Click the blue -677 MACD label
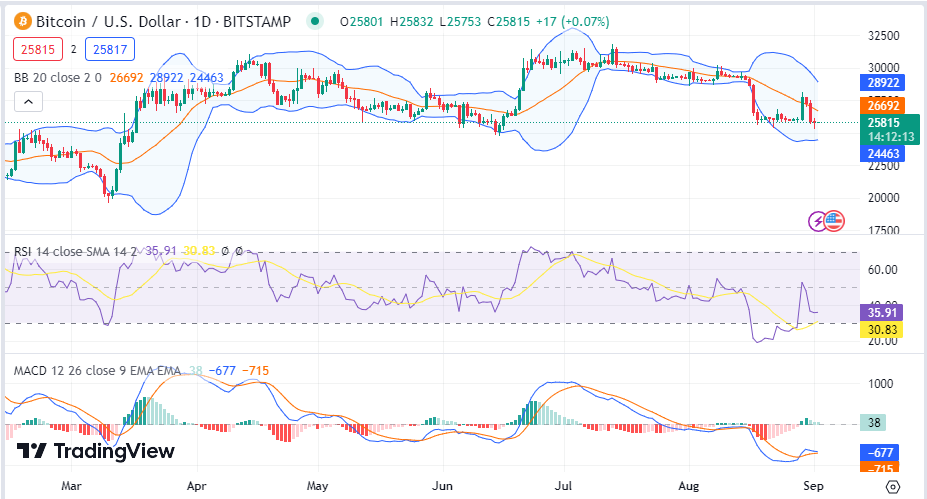Image resolution: width=927 pixels, height=499 pixels. [x=880, y=452]
